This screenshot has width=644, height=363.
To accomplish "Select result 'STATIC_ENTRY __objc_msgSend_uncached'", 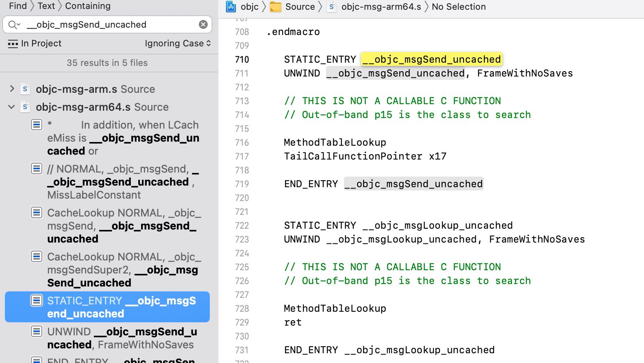I will [107, 307].
